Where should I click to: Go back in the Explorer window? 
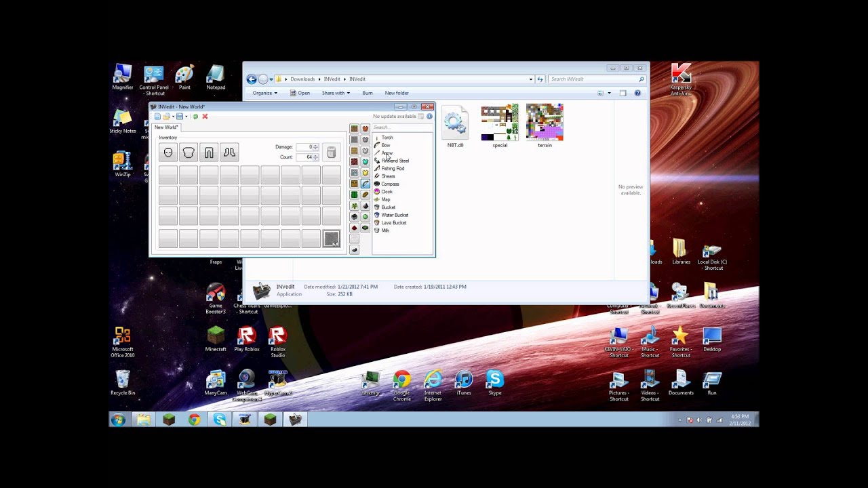(x=252, y=79)
